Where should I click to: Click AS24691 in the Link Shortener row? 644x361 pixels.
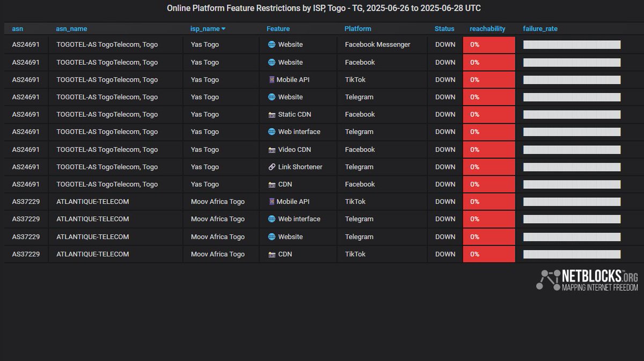point(26,167)
